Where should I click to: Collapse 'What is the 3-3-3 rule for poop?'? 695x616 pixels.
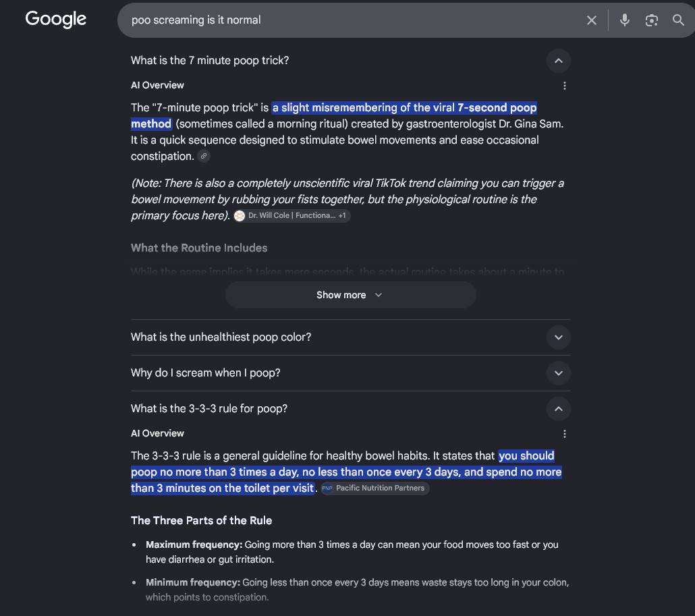pyautogui.click(x=559, y=409)
